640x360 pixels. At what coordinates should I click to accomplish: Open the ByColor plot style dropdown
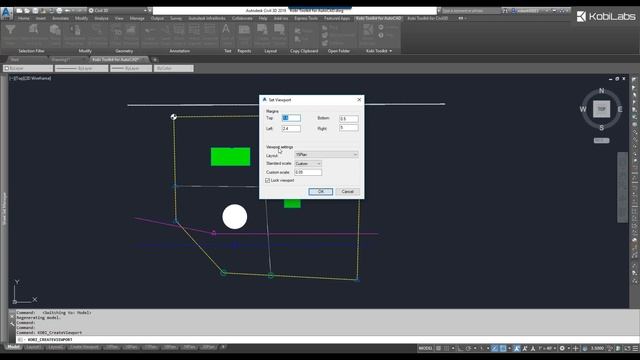(x=173, y=69)
